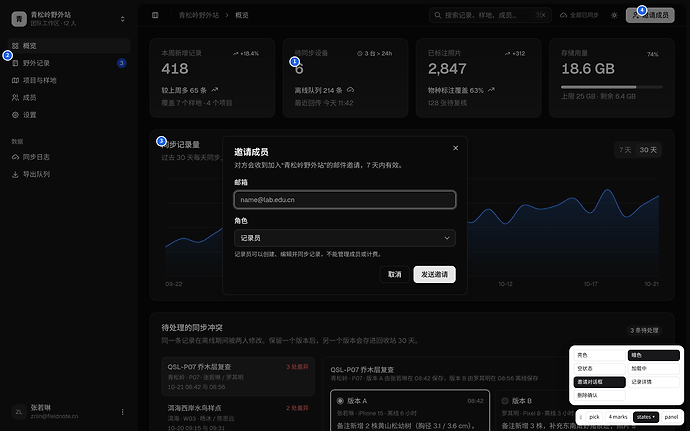Click the arrow icon after 物种标注覆盖 63%

click(x=492, y=90)
